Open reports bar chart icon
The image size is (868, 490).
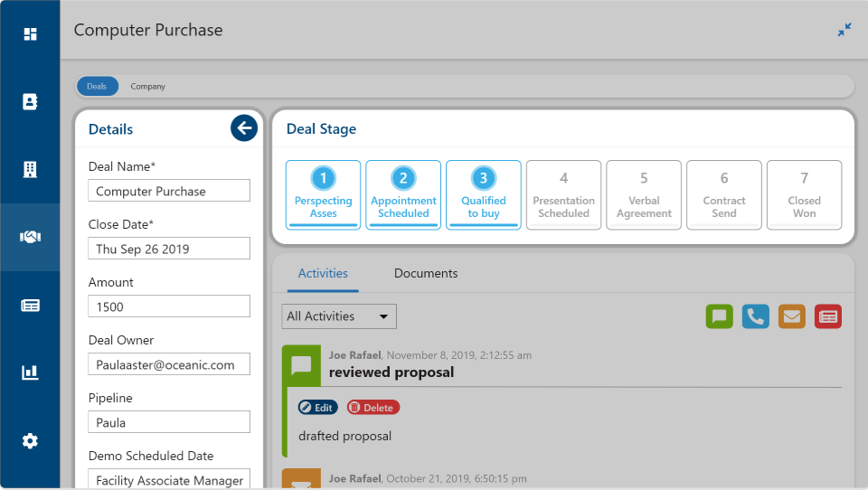[30, 372]
